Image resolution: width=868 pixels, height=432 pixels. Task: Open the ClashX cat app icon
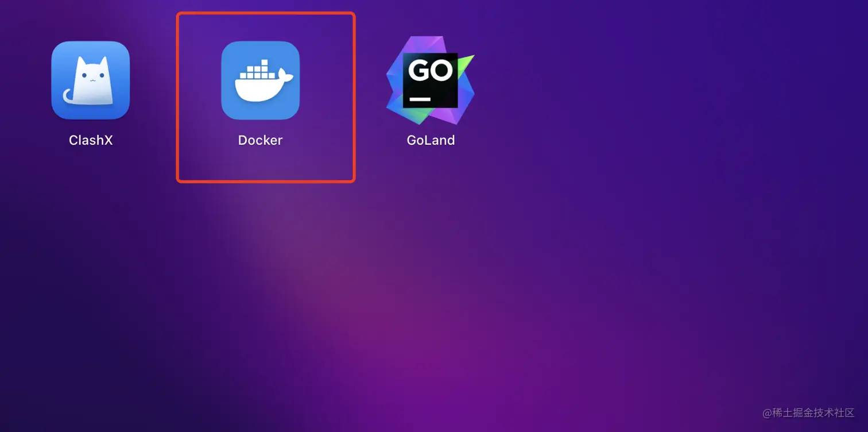(91, 80)
